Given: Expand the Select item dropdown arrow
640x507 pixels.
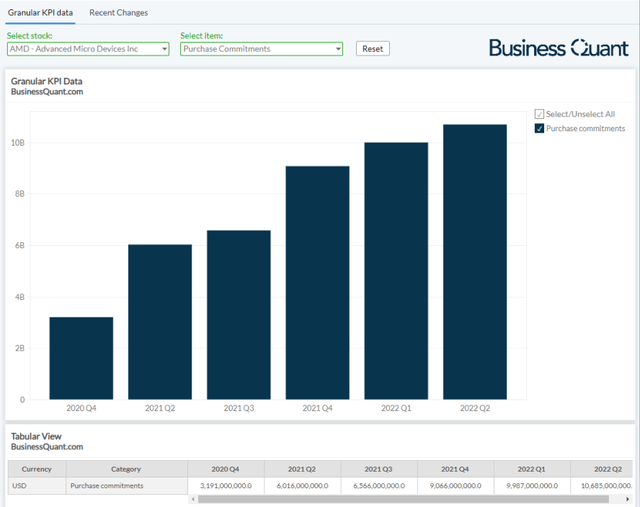Looking at the screenshot, I should (338, 49).
